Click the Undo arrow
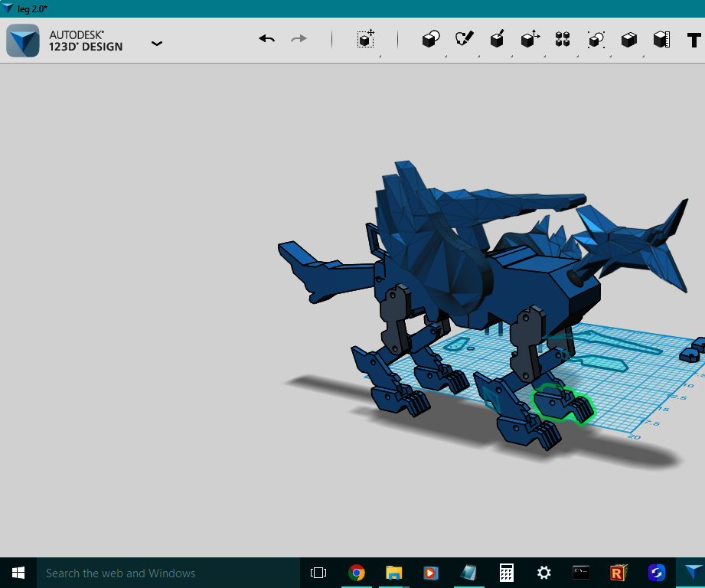This screenshot has width=705, height=588. tap(266, 38)
